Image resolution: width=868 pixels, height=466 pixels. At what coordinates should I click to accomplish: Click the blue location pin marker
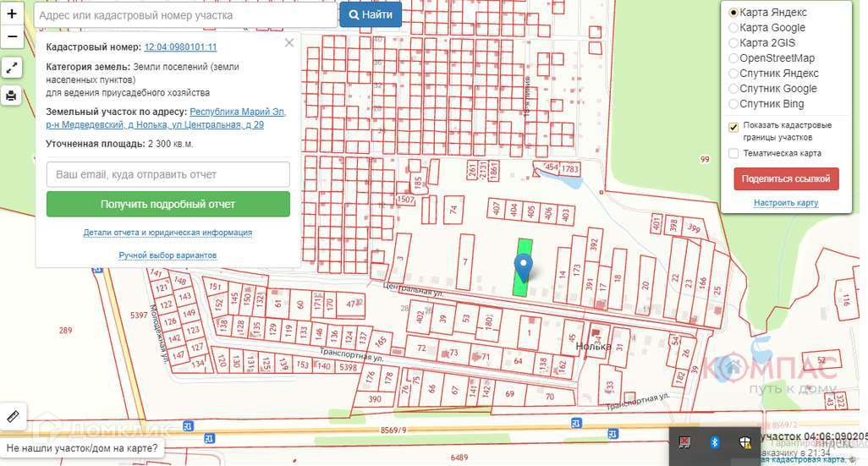pos(523,268)
